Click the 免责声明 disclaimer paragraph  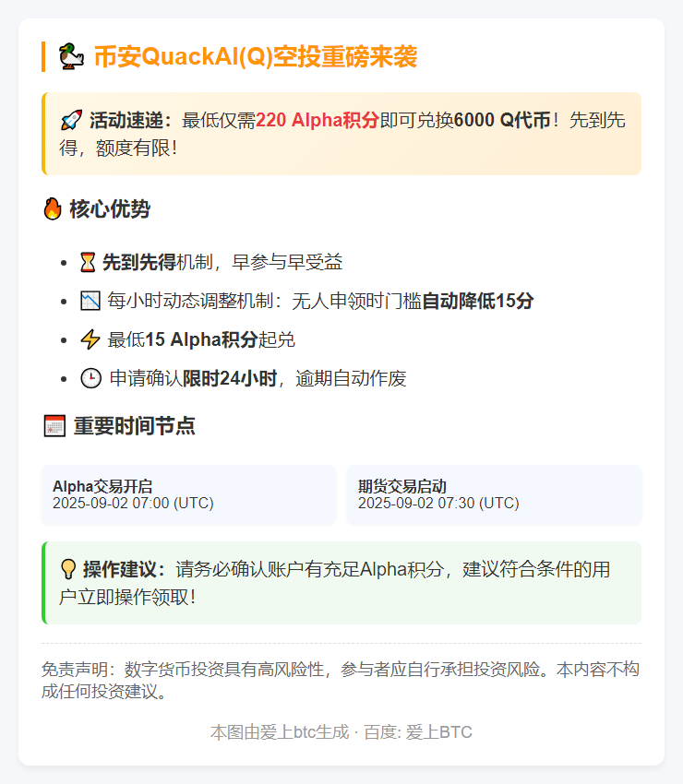click(x=341, y=680)
